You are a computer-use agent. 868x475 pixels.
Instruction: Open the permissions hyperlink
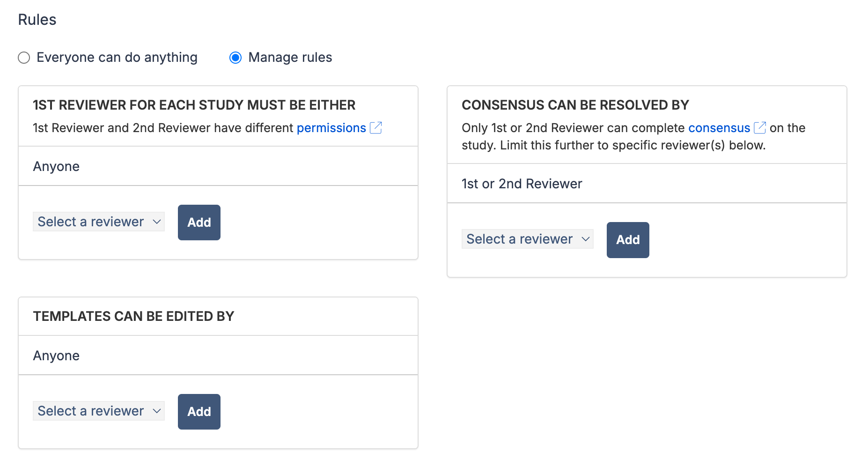(331, 128)
